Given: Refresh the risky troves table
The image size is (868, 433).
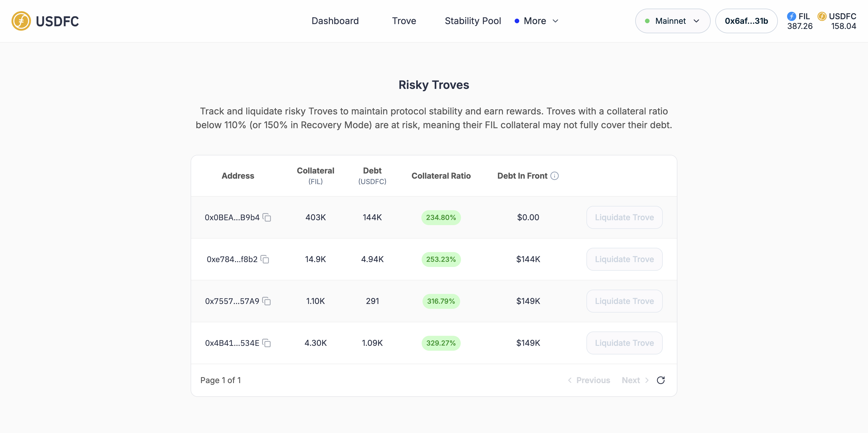Looking at the screenshot, I should [660, 380].
